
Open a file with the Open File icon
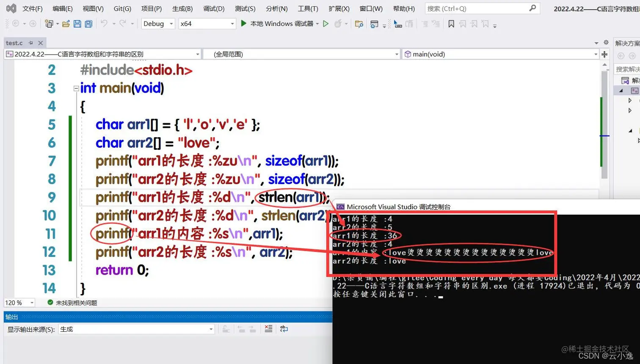click(x=66, y=24)
